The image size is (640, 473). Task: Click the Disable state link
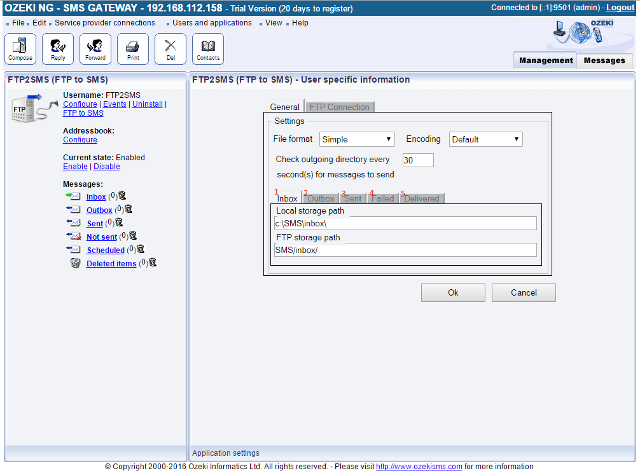(x=107, y=166)
